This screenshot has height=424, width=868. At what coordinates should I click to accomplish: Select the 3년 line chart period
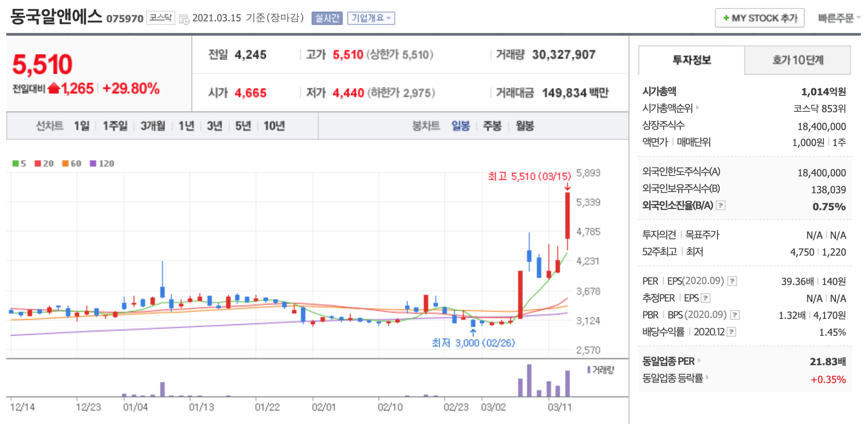coord(215,126)
